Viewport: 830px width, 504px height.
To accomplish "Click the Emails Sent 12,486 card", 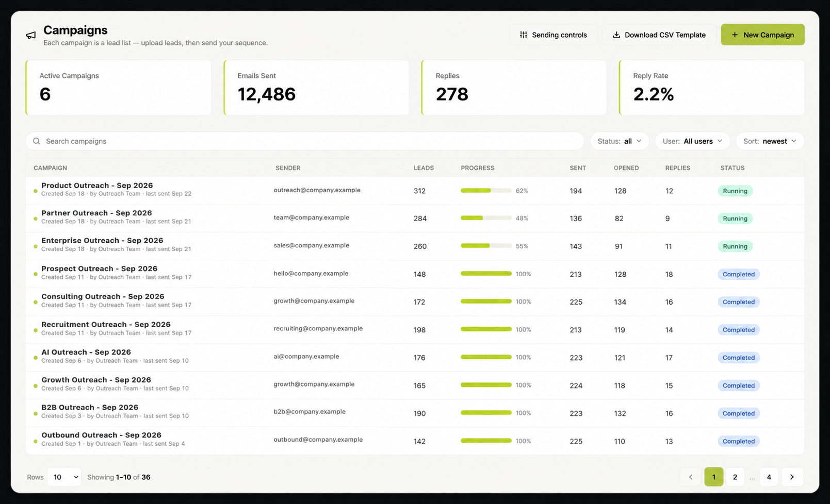I will pyautogui.click(x=316, y=88).
